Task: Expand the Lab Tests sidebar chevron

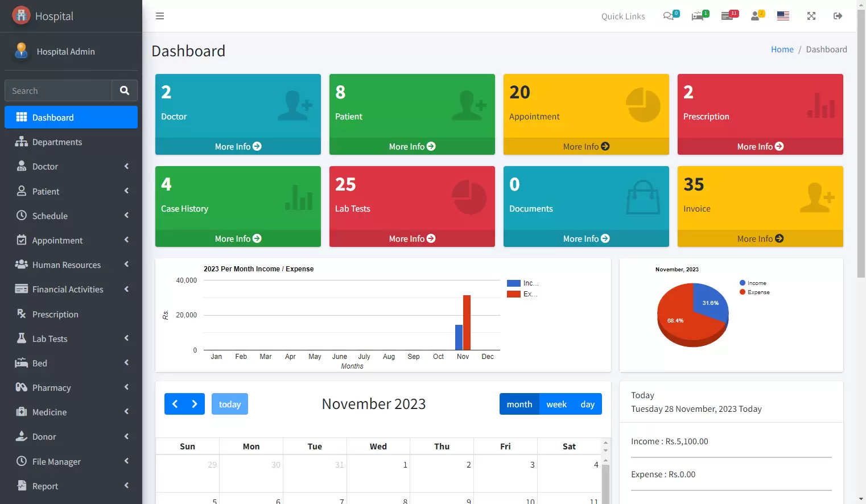Action: coord(126,338)
